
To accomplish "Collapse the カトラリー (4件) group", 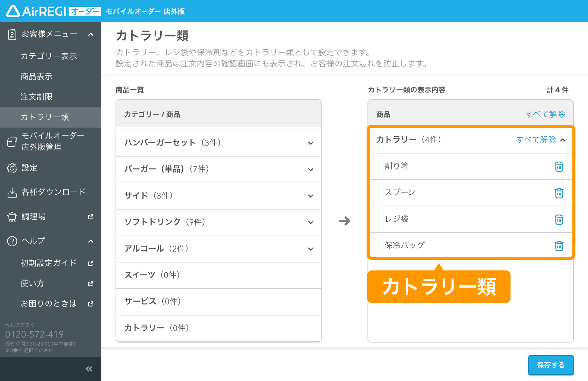I will coord(563,140).
